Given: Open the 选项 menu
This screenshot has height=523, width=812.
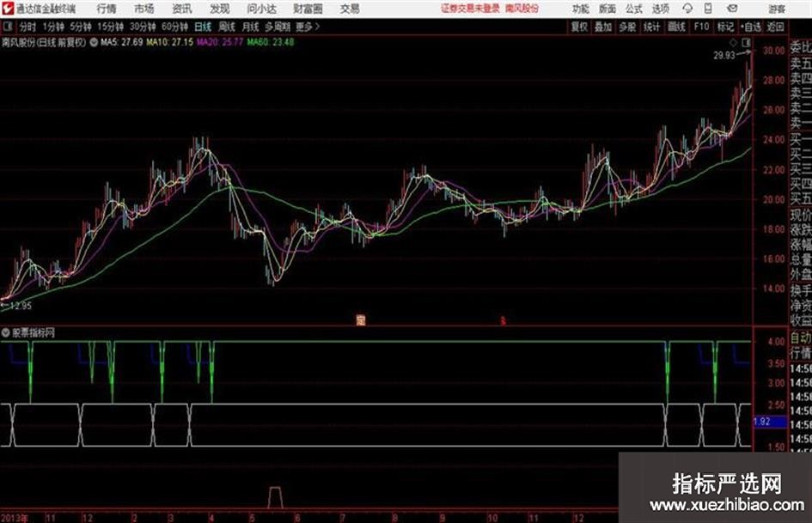Looking at the screenshot, I should click(x=660, y=9).
